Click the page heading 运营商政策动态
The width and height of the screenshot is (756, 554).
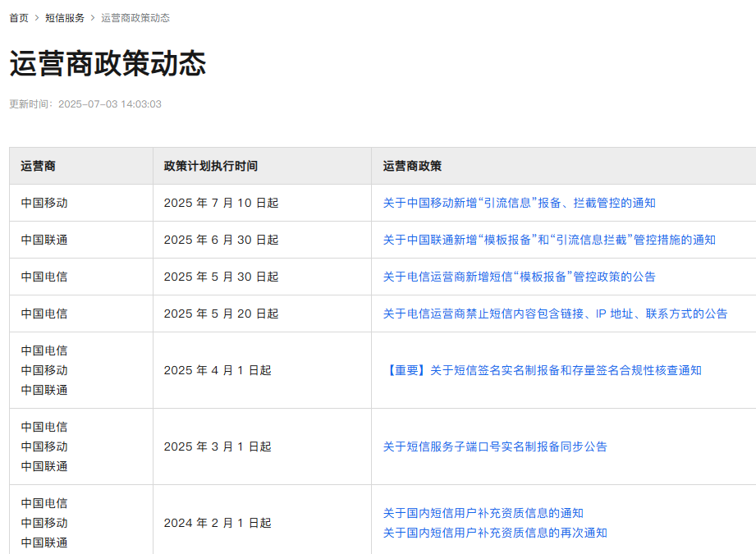(108, 63)
